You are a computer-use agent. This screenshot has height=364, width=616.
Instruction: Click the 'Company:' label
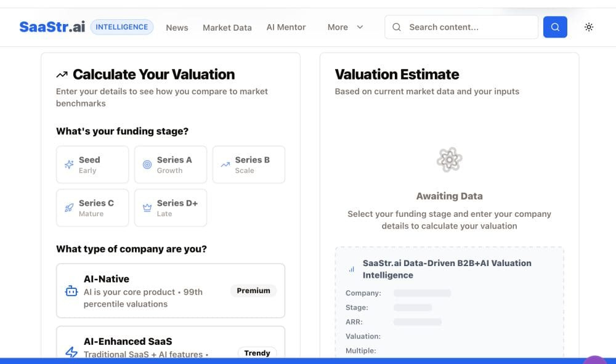[x=363, y=293]
